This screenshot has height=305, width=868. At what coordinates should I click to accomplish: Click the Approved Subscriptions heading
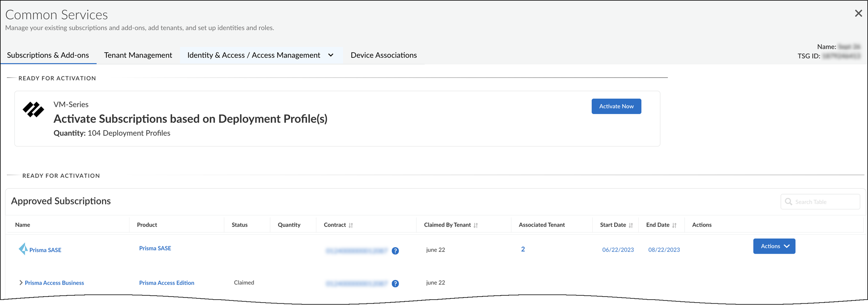pos(61,201)
